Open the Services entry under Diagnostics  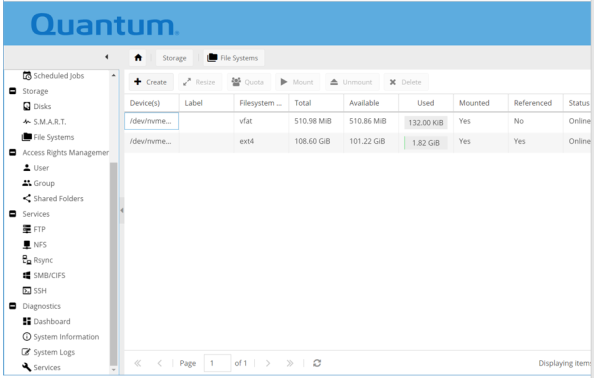pyautogui.click(x=41, y=367)
